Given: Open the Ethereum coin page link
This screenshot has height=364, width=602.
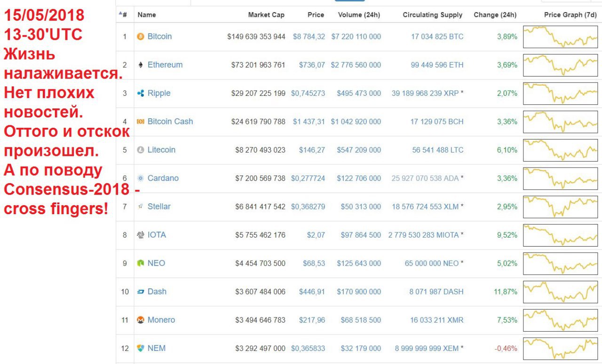Looking at the screenshot, I should 165,65.
